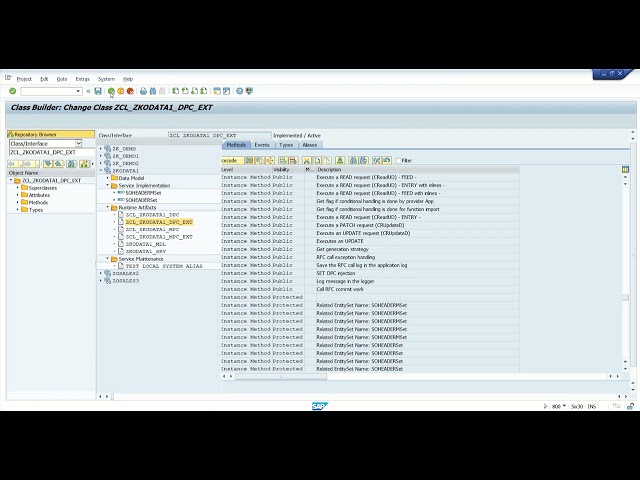Click the green Enter checkmark icon
640x480 pixels.
pyautogui.click(x=13, y=91)
